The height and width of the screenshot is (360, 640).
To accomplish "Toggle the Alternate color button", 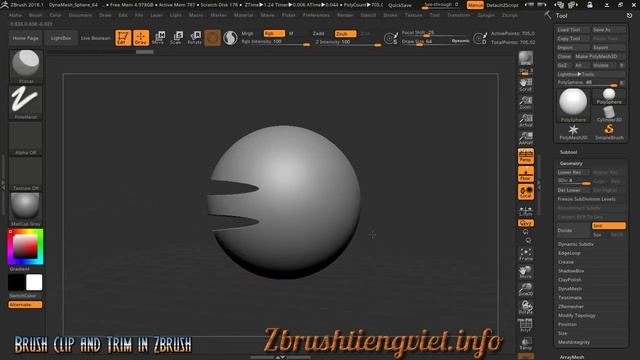I will [25, 304].
